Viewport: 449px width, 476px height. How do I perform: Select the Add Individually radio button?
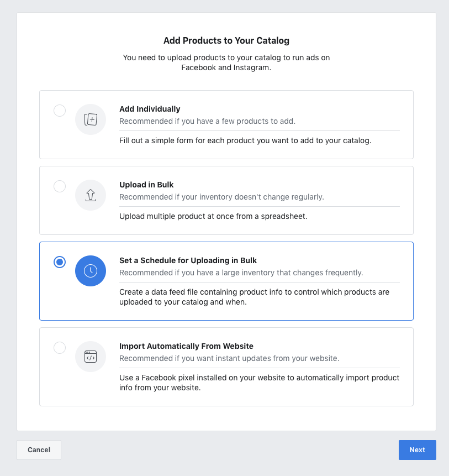click(x=60, y=111)
